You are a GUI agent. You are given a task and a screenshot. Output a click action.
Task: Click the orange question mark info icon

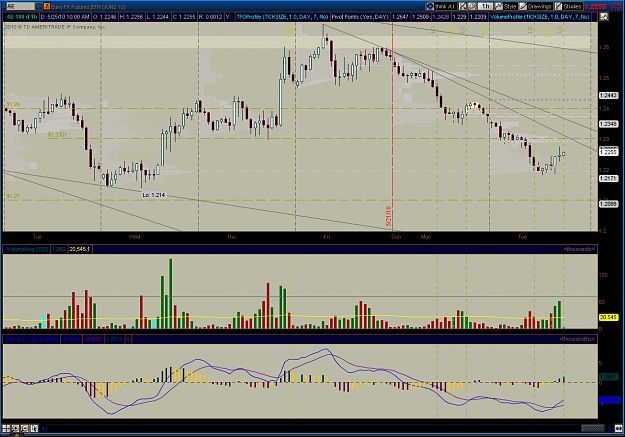(47, 6)
